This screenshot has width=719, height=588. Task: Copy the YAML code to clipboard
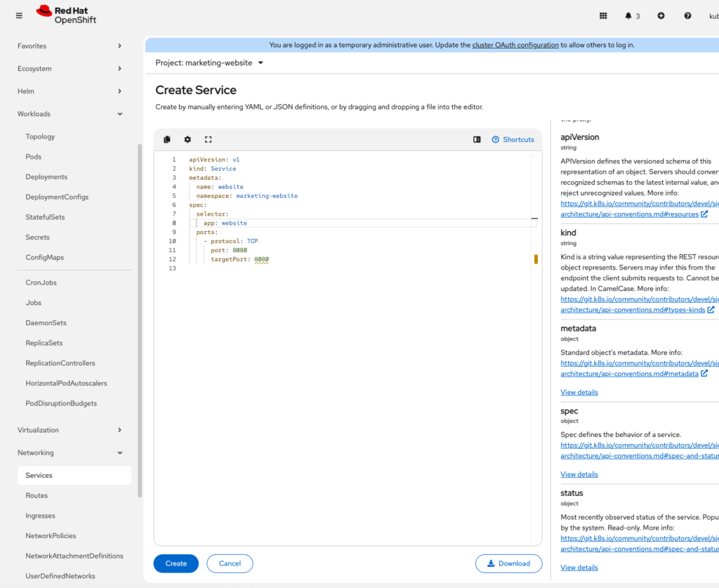[167, 140]
